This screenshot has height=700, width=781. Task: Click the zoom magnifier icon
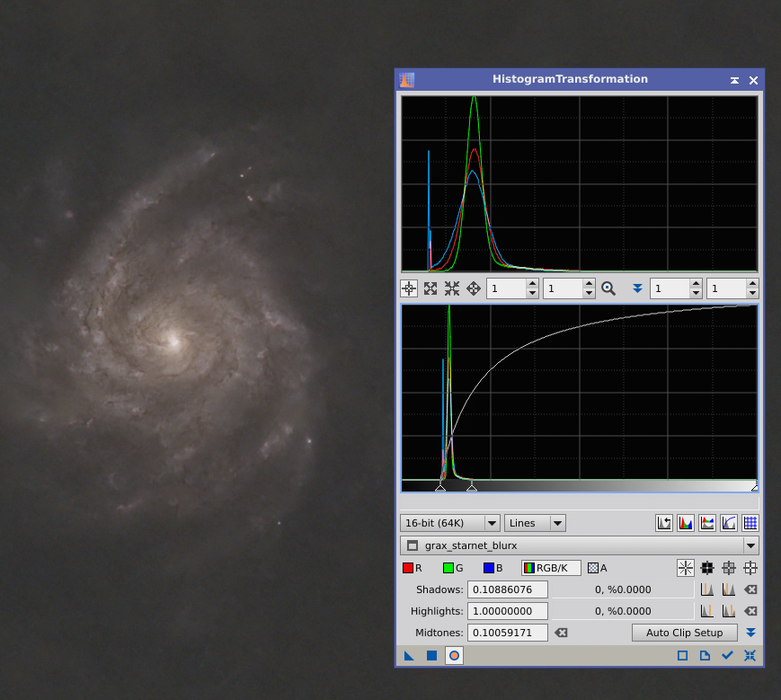(x=608, y=288)
